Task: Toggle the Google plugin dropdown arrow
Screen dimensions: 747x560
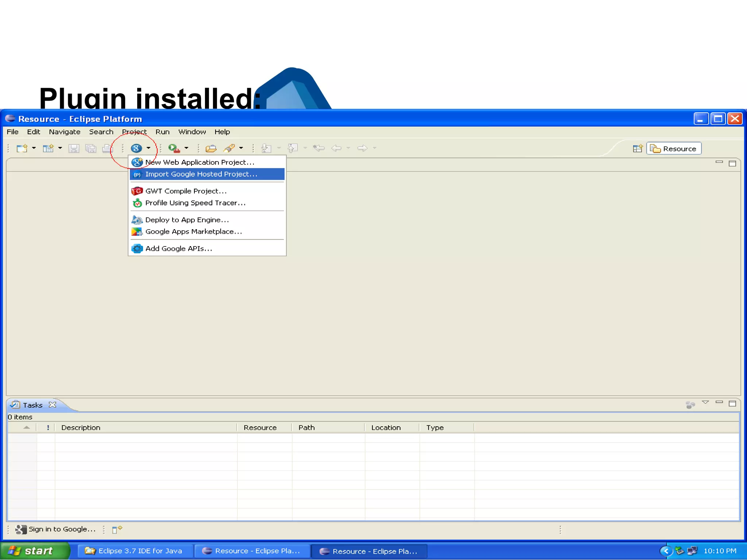Action: point(148,148)
